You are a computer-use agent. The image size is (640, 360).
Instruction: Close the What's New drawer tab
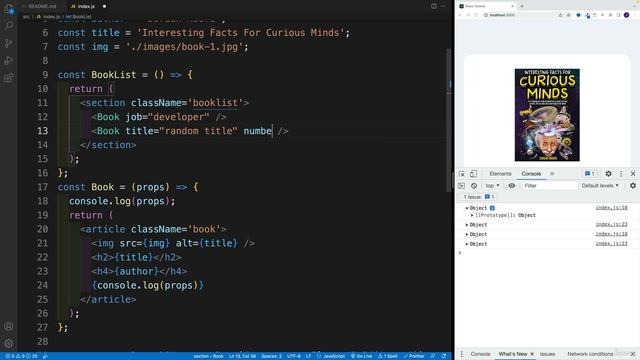(x=532, y=354)
